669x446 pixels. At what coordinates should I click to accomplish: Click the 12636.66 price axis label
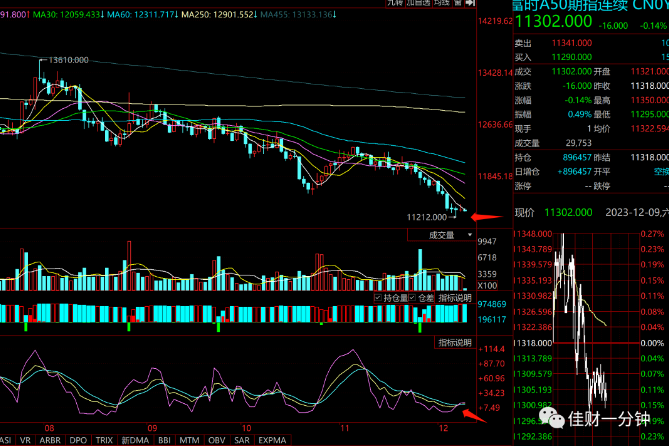[x=495, y=125]
